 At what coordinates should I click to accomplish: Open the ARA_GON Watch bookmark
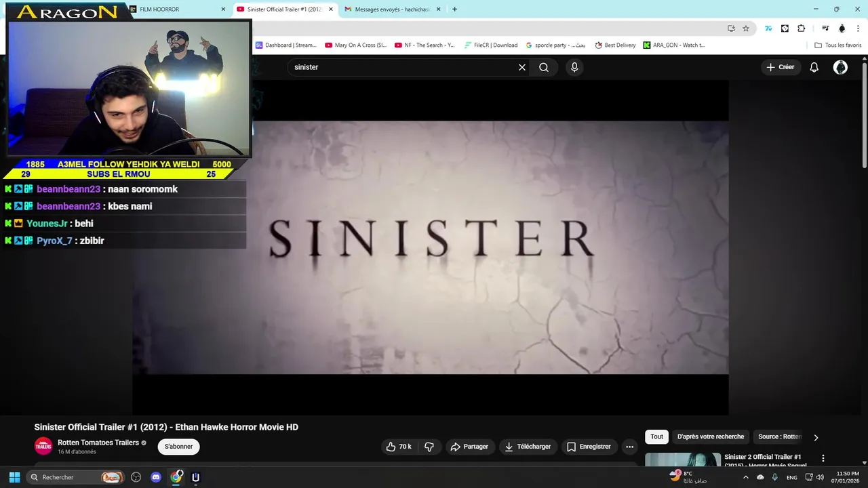coord(675,45)
